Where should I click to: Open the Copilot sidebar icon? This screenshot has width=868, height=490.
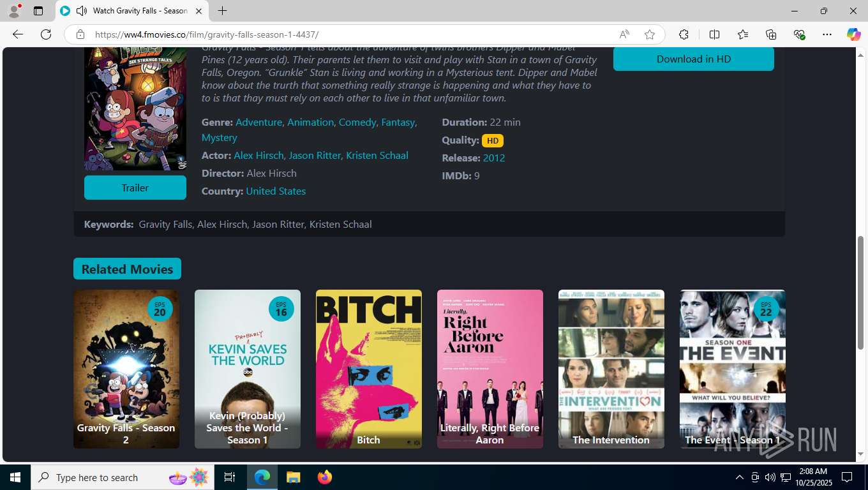853,34
